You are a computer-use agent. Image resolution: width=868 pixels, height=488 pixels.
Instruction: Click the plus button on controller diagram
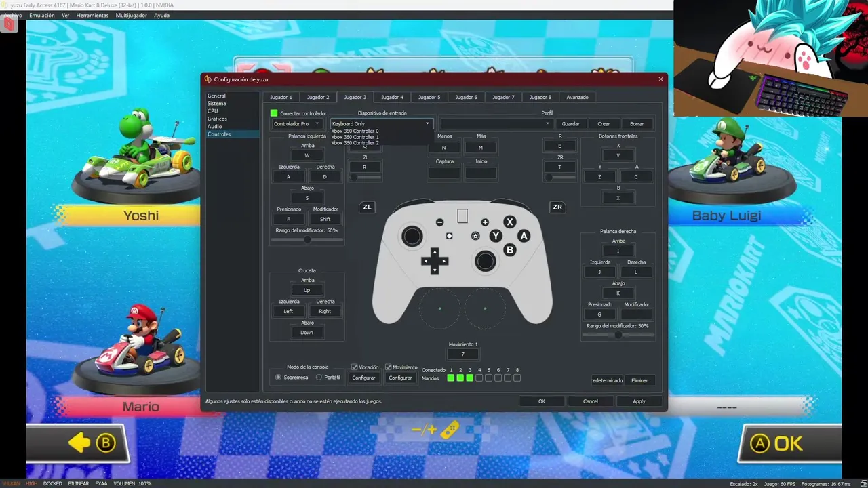coord(485,222)
